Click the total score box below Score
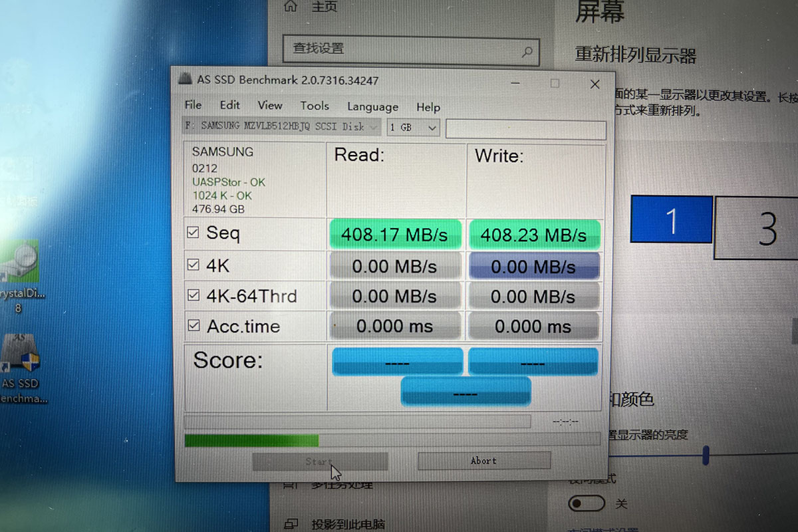The image size is (798, 532). pyautogui.click(x=465, y=391)
